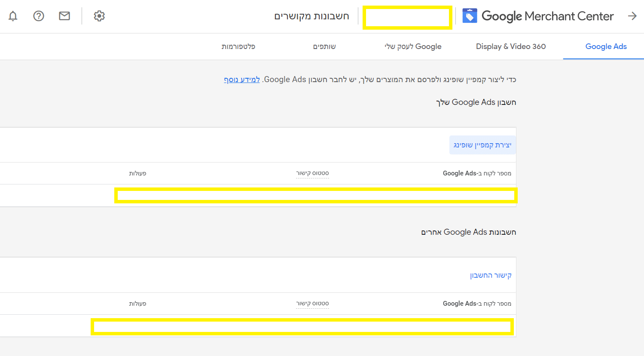Open the 'Google לעסק שלי' tab
The height and width of the screenshot is (356, 644).
[413, 46]
